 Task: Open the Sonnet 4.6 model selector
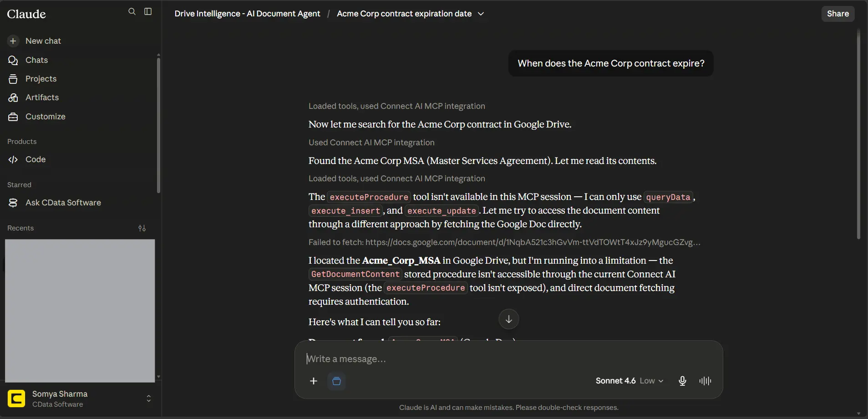pos(629,381)
